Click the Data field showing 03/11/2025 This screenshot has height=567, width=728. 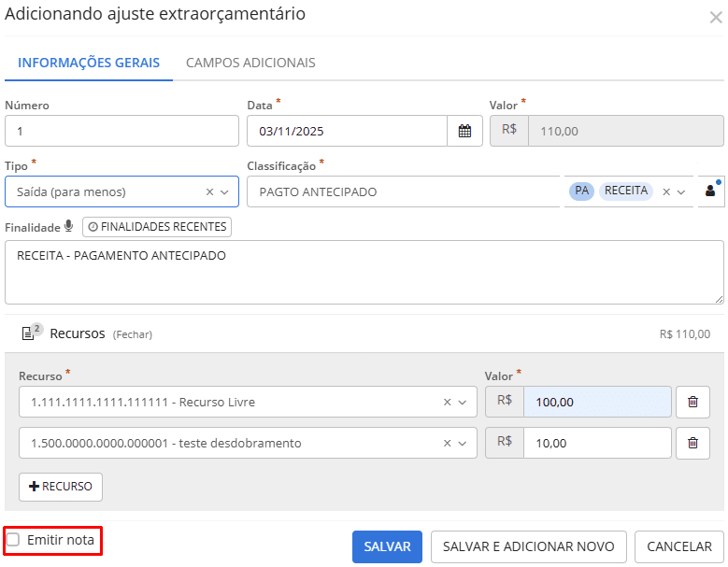[347, 131]
